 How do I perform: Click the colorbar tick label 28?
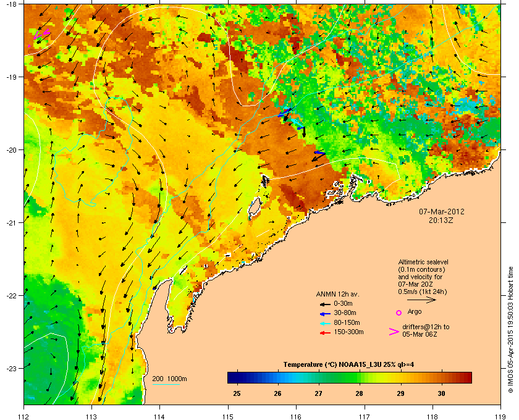coord(359,393)
